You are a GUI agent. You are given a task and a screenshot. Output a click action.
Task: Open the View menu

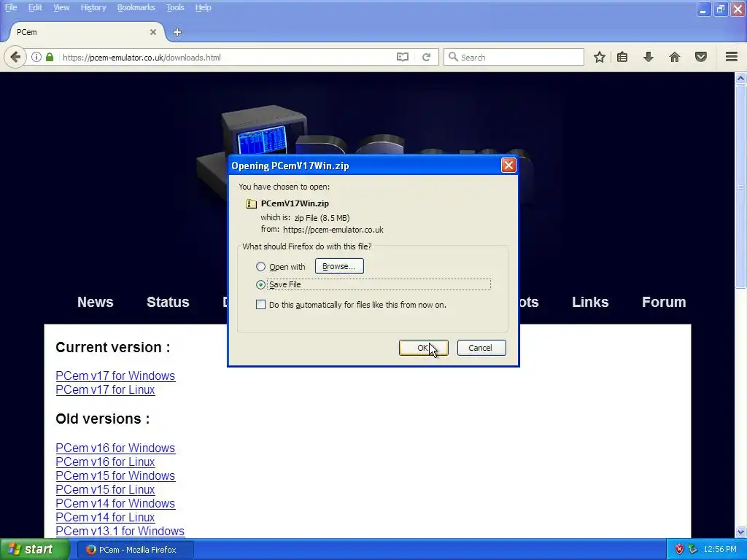pyautogui.click(x=61, y=7)
